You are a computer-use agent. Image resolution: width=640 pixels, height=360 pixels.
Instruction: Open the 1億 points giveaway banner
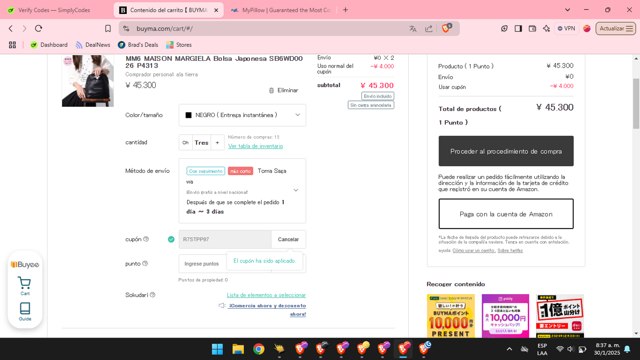coord(560,316)
